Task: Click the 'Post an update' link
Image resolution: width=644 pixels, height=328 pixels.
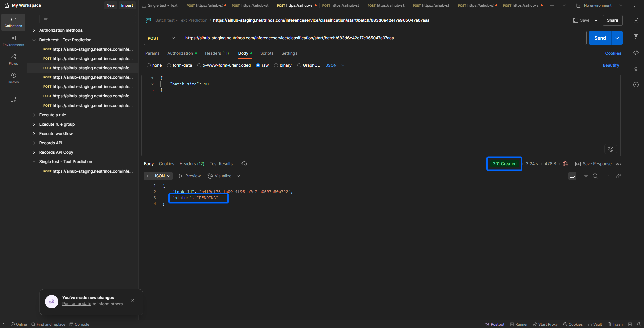Action: (77, 304)
